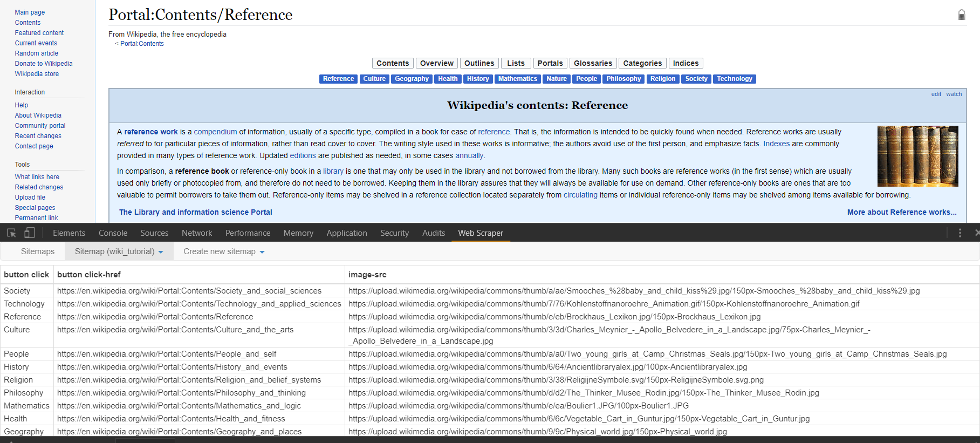The image size is (980, 443).
Task: Click the Overview navigation box
Action: 437,63
